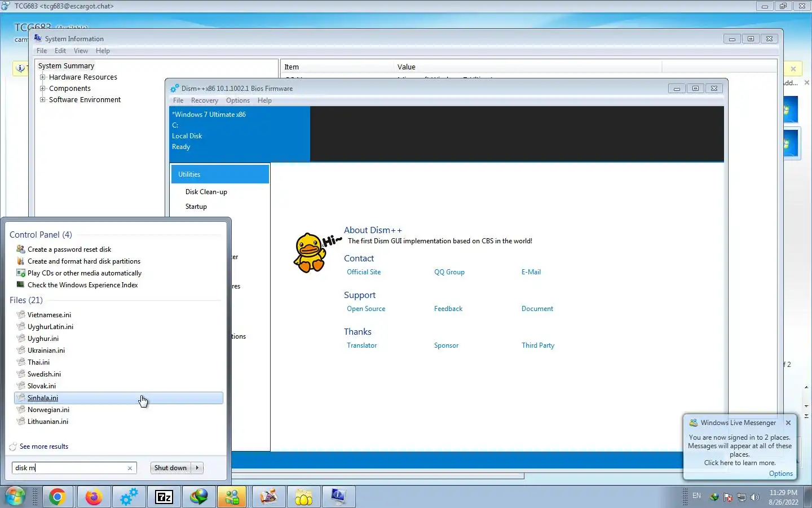Open Check the Windows Experience Index
Image resolution: width=812 pixels, height=508 pixels.
pyautogui.click(x=82, y=285)
